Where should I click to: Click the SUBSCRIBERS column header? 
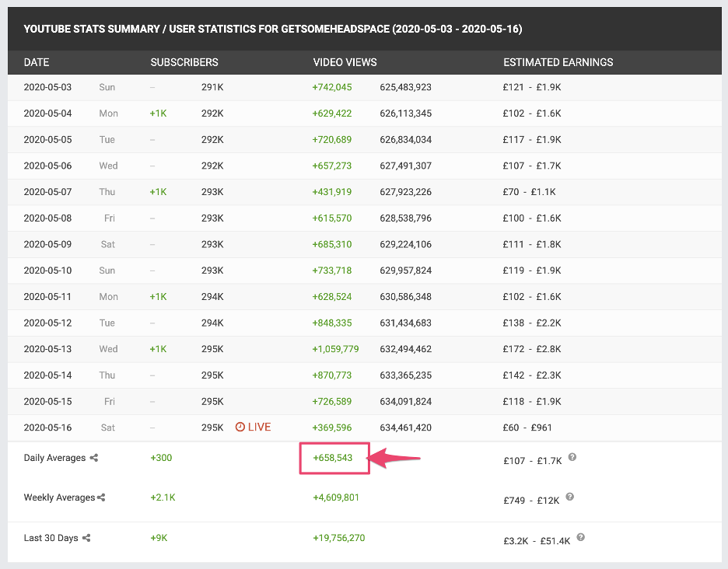click(184, 62)
